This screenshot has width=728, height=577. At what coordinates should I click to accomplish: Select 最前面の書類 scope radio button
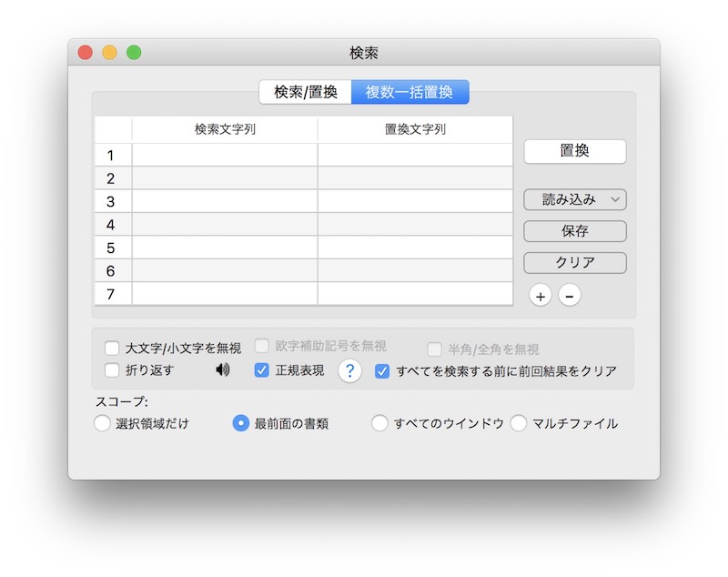click(240, 423)
